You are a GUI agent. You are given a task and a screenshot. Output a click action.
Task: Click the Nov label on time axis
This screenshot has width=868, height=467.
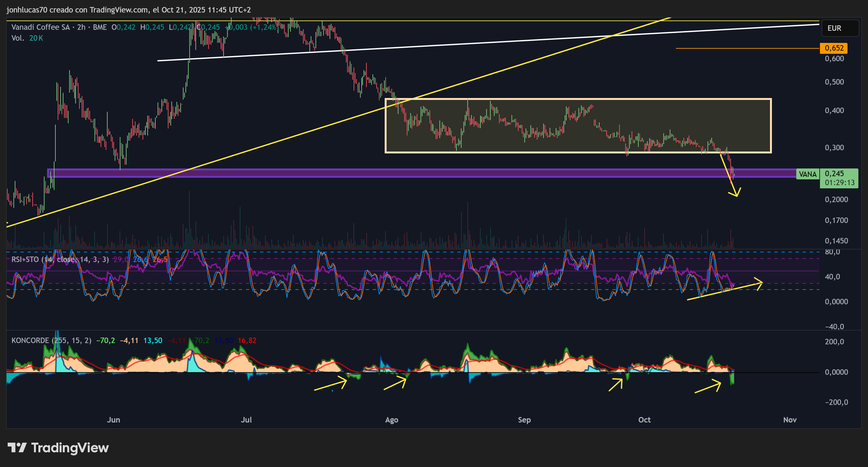point(790,420)
